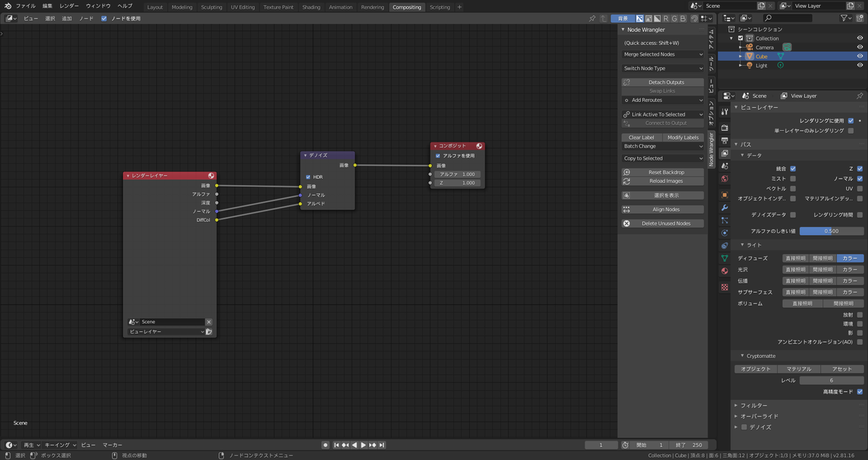Click the Light data icon in outliner

(780, 65)
